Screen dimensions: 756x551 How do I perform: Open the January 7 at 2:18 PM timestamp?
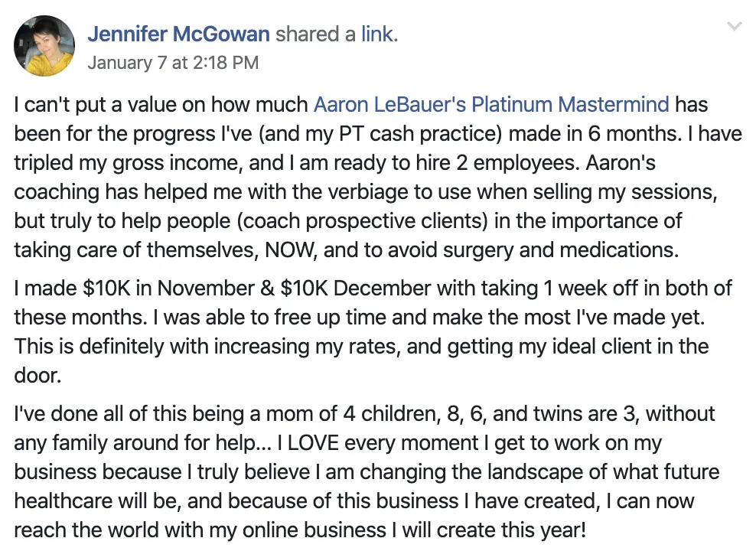pos(173,63)
